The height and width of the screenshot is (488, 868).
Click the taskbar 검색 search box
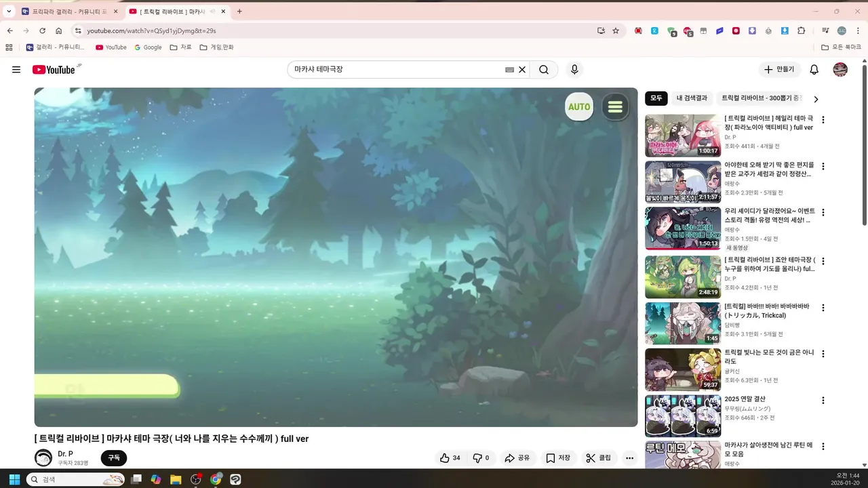[x=76, y=479]
